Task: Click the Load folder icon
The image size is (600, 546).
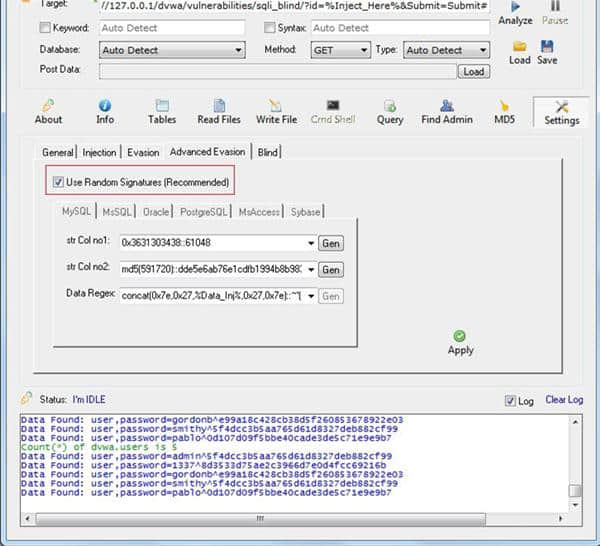Action: point(519,47)
